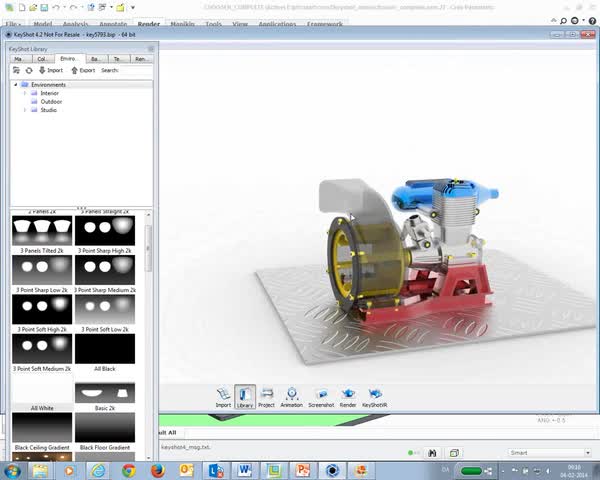
Task: Click the library Search field
Action: tap(135, 70)
